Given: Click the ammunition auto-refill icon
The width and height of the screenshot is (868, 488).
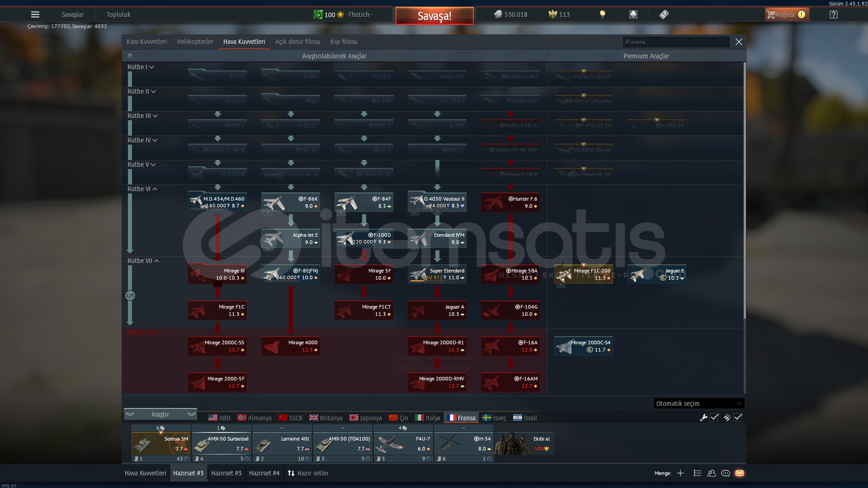Looking at the screenshot, I should [727, 418].
